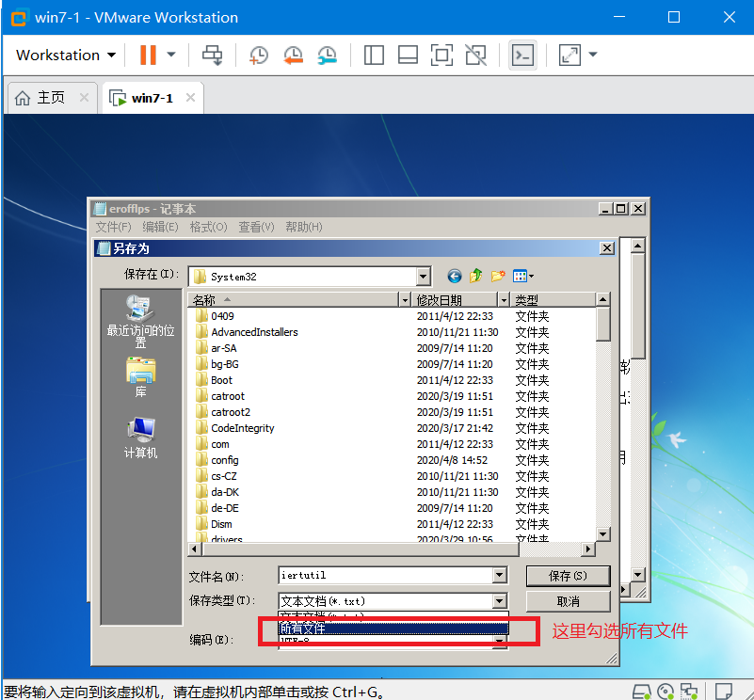Screen dimensions: 754x700
Task: Sort by 名称 column header
Action: 294,300
